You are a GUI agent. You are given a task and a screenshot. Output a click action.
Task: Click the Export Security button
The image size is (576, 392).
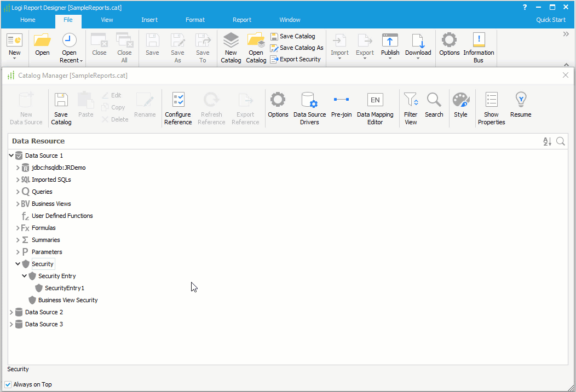tap(296, 59)
